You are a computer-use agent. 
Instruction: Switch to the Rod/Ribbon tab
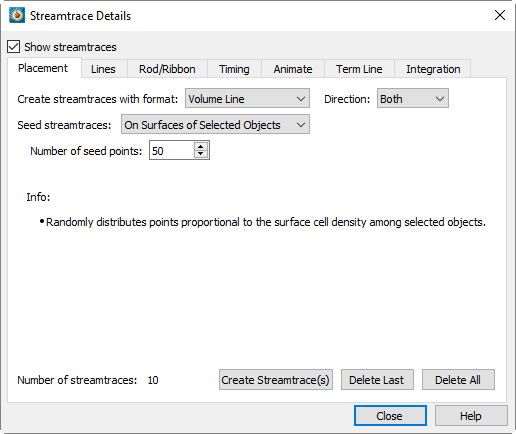[x=167, y=69]
